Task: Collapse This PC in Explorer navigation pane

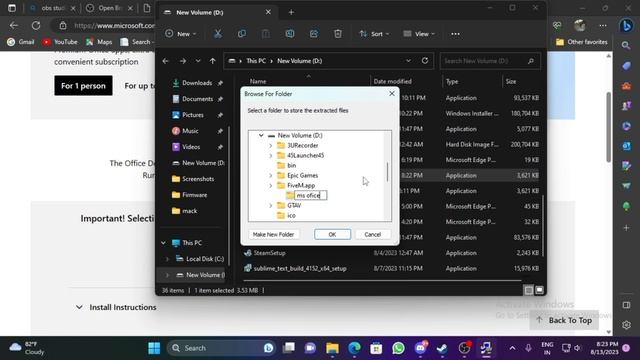Action: [x=163, y=243]
